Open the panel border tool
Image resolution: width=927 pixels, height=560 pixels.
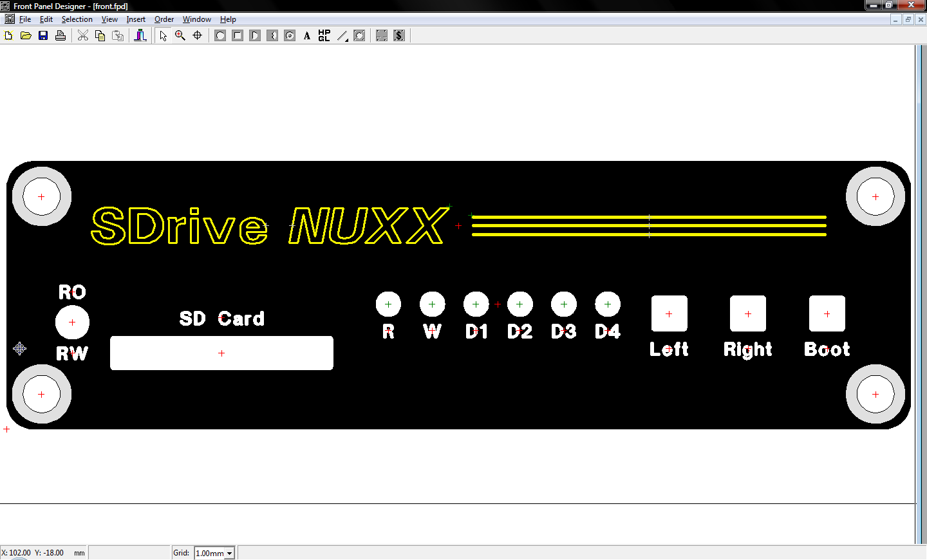[x=382, y=36]
